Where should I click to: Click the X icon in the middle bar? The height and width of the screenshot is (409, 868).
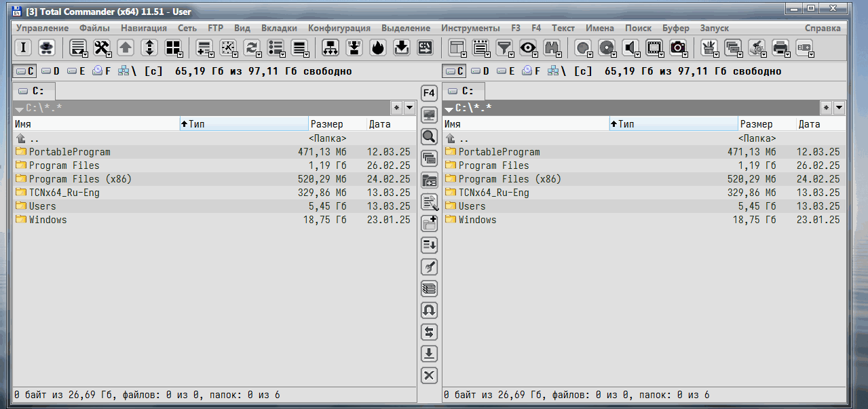[429, 375]
